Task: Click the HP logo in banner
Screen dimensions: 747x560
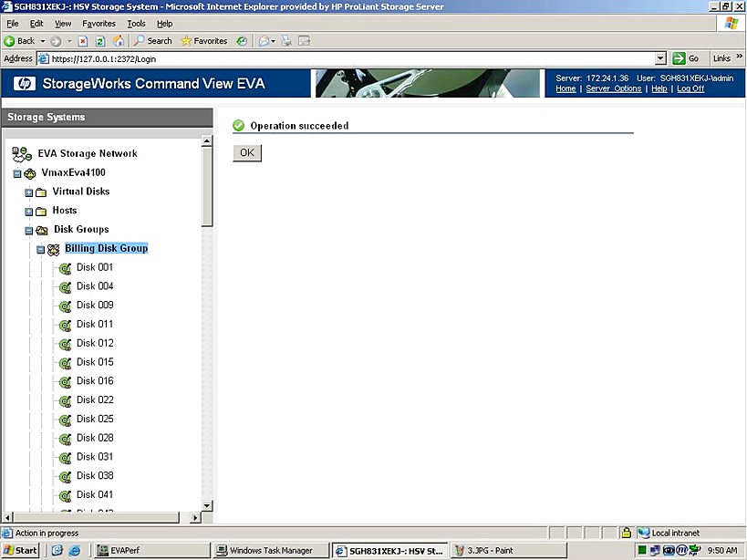Action: (x=25, y=83)
